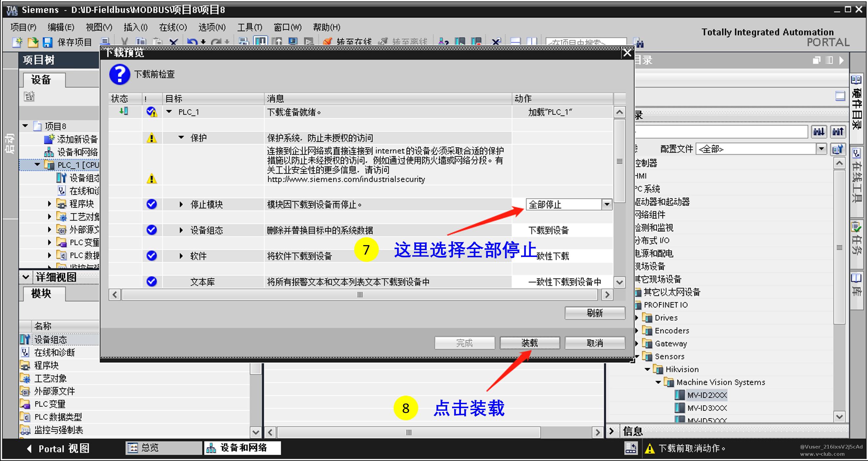The height and width of the screenshot is (461, 868).
Task: Click the yellow warning icon in status bar
Action: 650,449
